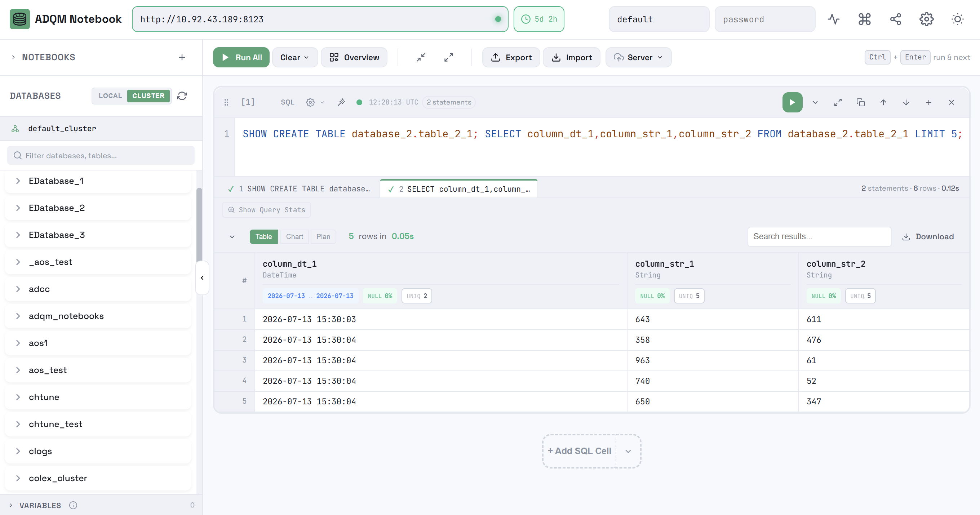Open keyboard shortcuts command icon
980x515 pixels.
[x=865, y=19]
